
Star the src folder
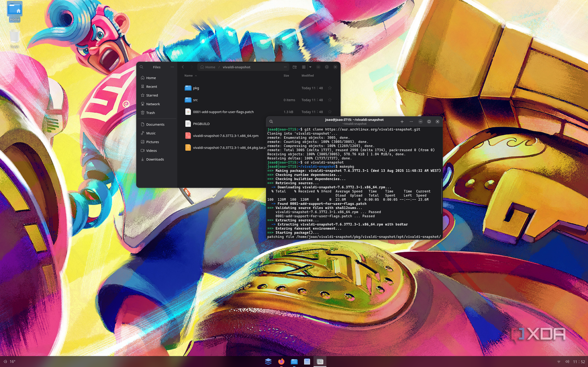pos(330,100)
